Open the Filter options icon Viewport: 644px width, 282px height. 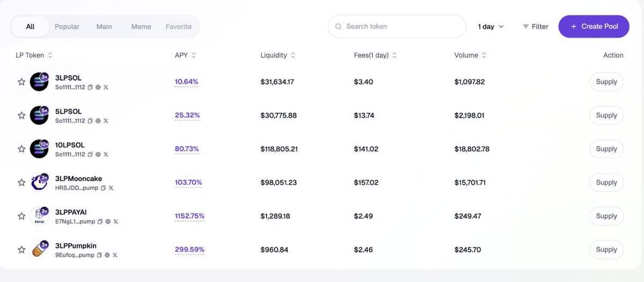(526, 26)
